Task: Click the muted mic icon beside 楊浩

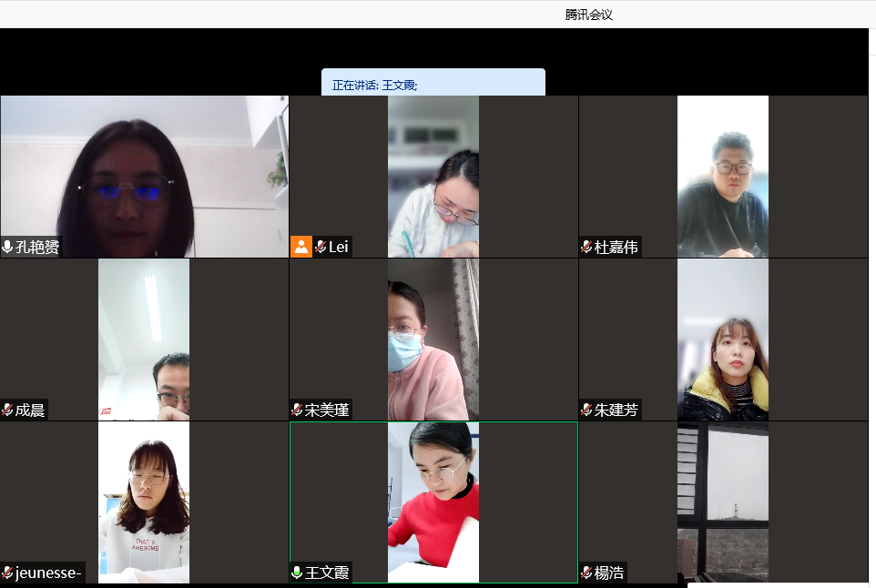Action: (587, 573)
